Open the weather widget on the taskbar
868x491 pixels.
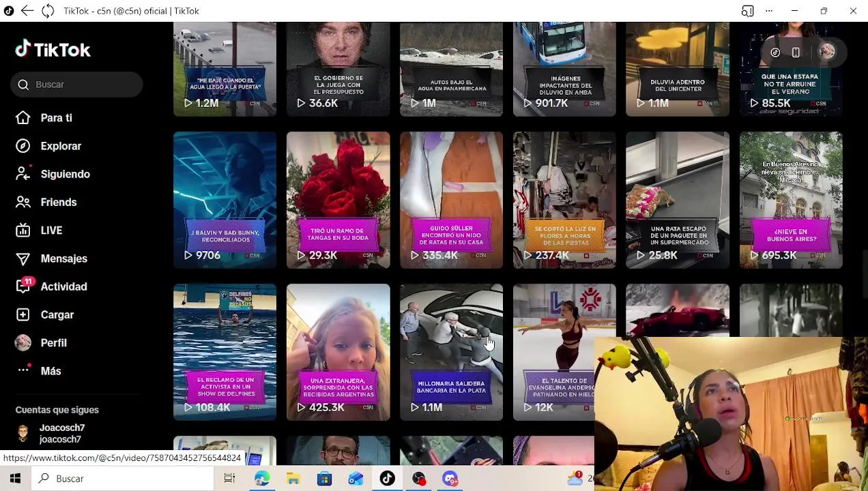(577, 479)
